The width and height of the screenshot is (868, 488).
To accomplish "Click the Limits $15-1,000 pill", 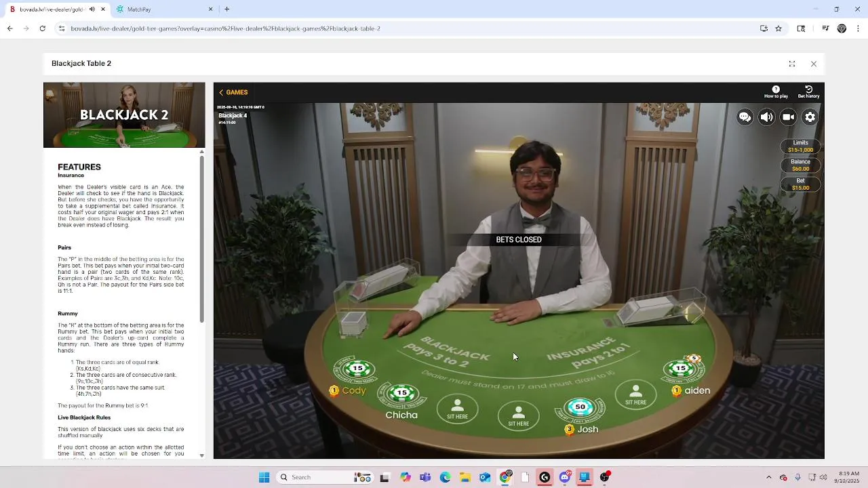I will (800, 146).
